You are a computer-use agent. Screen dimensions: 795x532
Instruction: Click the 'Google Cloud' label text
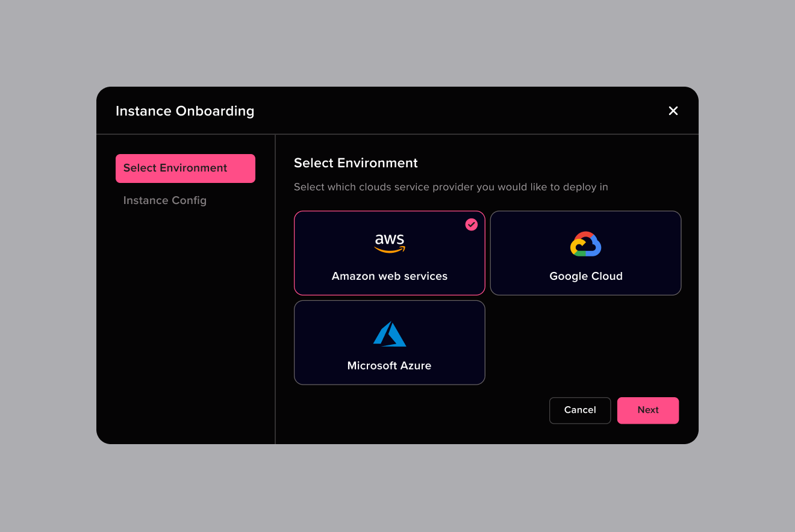coord(586,276)
